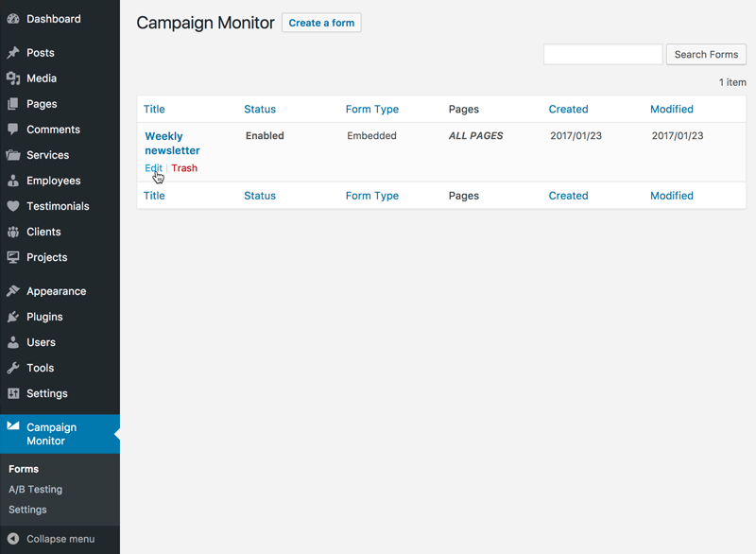Click Create a form button
The image size is (756, 554).
click(321, 23)
